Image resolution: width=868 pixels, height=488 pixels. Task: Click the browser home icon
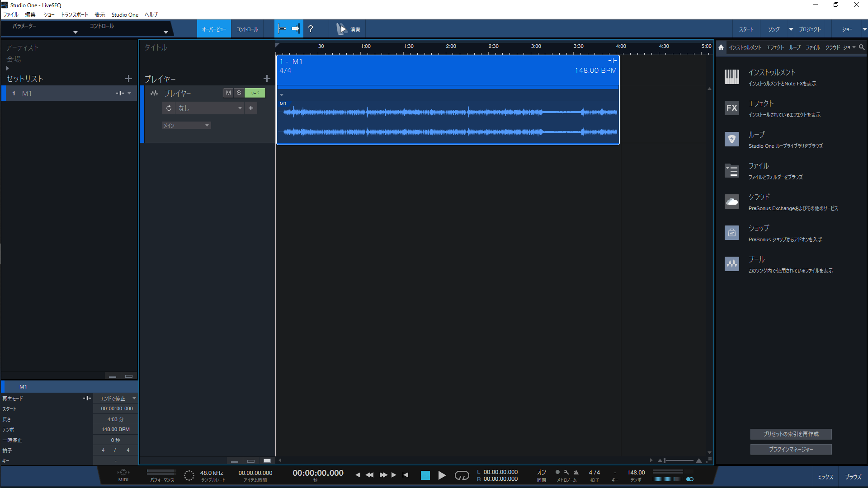[x=721, y=47]
